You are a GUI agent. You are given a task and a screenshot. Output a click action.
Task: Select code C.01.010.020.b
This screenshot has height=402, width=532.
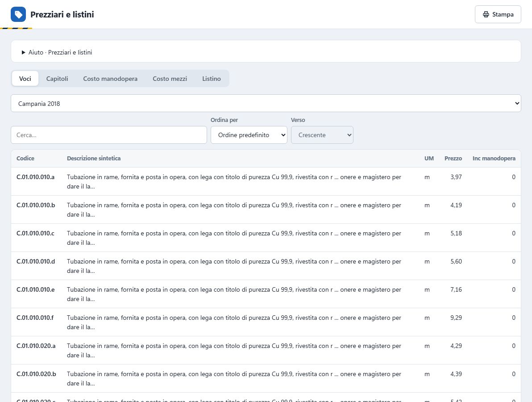pyautogui.click(x=36, y=374)
